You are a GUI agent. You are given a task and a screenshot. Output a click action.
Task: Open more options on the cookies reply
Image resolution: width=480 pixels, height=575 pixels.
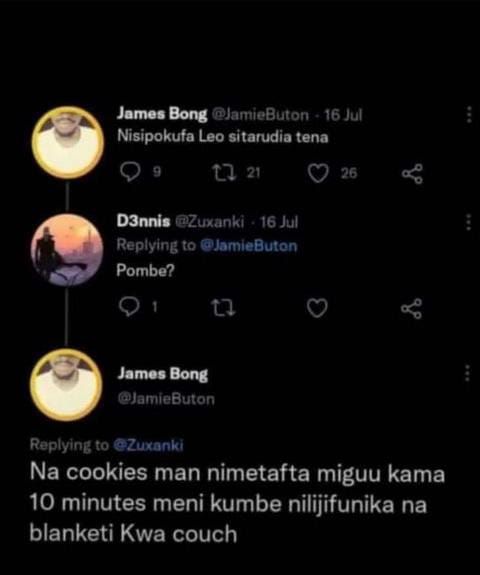click(x=467, y=373)
